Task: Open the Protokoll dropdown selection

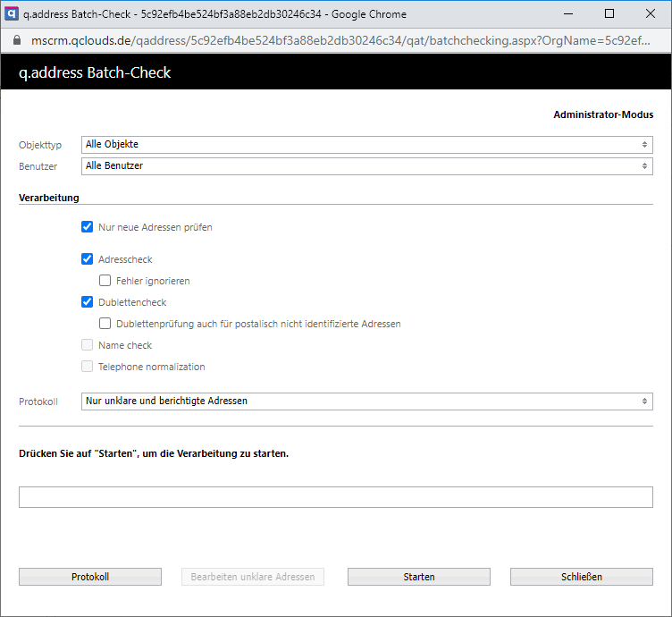Action: pyautogui.click(x=366, y=401)
